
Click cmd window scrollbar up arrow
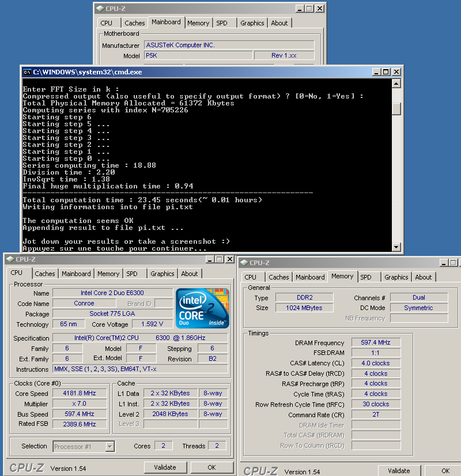click(396, 84)
